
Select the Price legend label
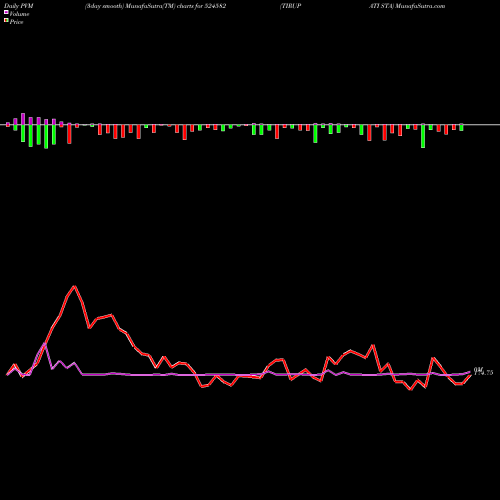pyautogui.click(x=16, y=22)
